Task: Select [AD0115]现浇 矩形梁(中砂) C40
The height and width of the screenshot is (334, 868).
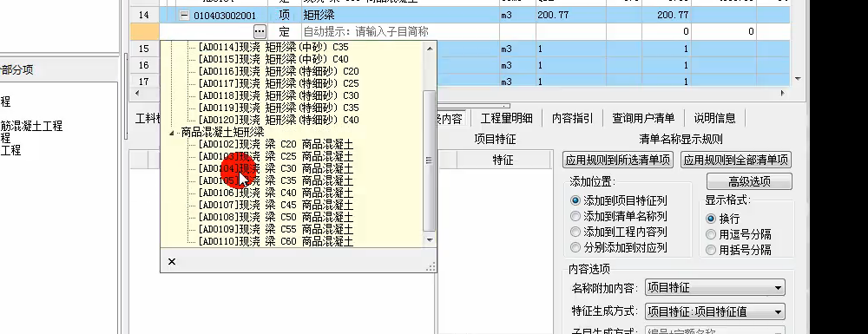Action: coord(273,59)
